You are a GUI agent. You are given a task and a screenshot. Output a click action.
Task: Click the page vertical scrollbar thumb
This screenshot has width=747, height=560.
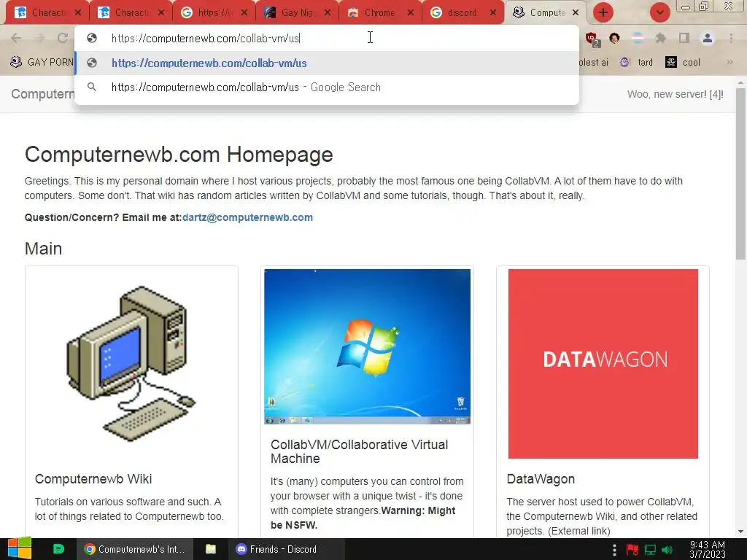point(740,174)
